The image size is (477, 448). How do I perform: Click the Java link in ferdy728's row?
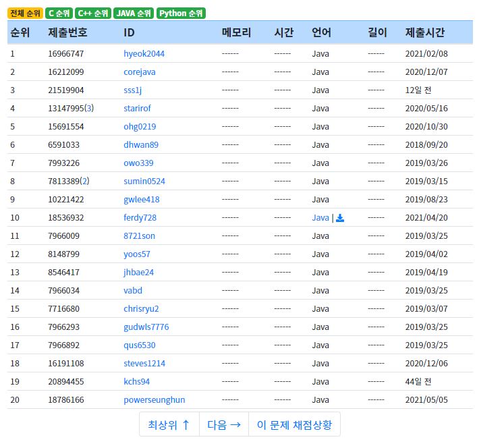point(320,218)
